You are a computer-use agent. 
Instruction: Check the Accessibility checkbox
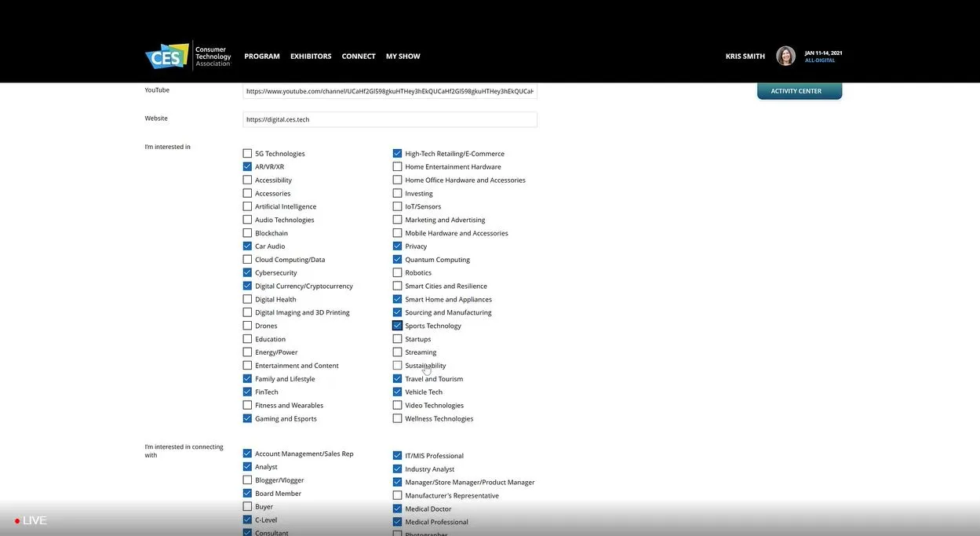[247, 180]
